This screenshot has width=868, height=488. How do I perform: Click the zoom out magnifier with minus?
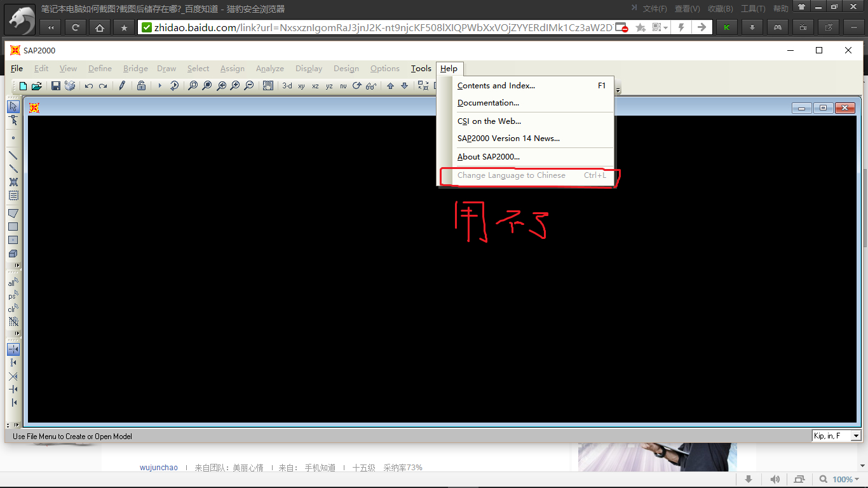[249, 86]
